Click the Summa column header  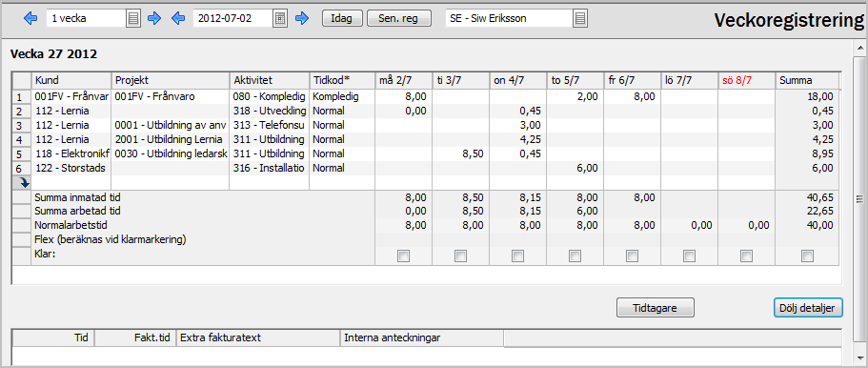coord(807,80)
